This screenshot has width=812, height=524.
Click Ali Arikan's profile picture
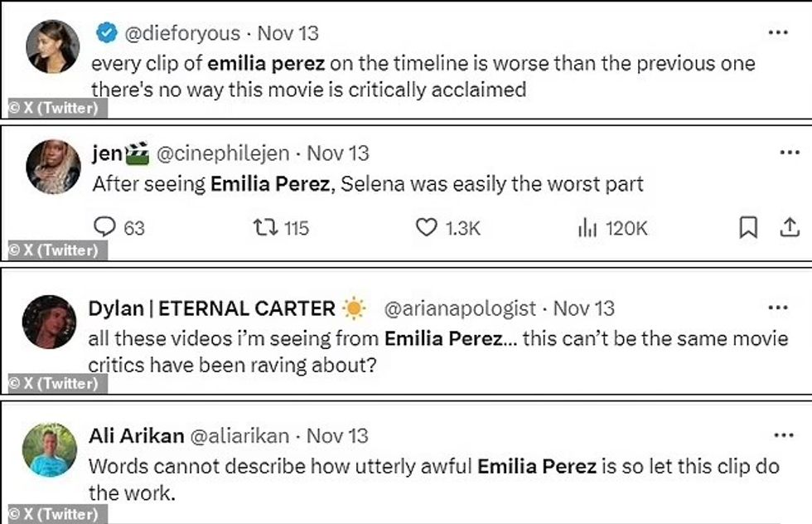click(51, 449)
